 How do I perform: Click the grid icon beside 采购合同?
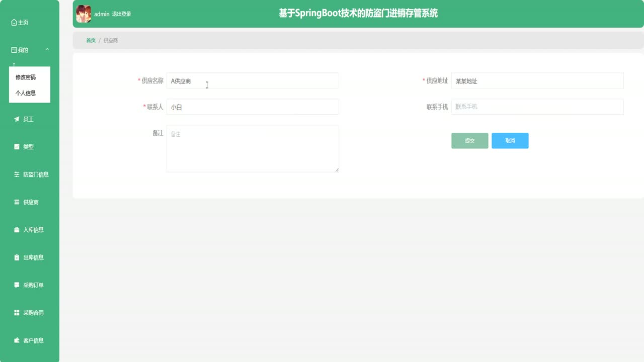[x=17, y=313]
